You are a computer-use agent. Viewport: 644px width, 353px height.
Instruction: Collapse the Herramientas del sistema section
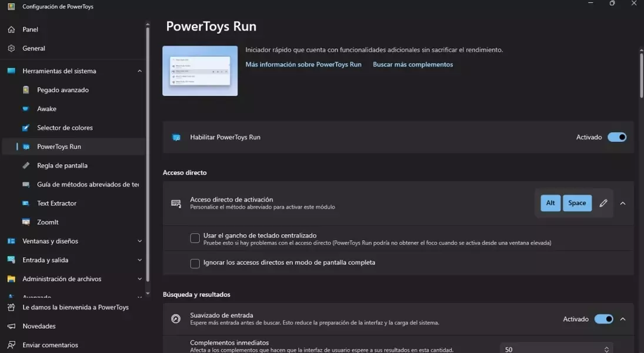(x=139, y=71)
